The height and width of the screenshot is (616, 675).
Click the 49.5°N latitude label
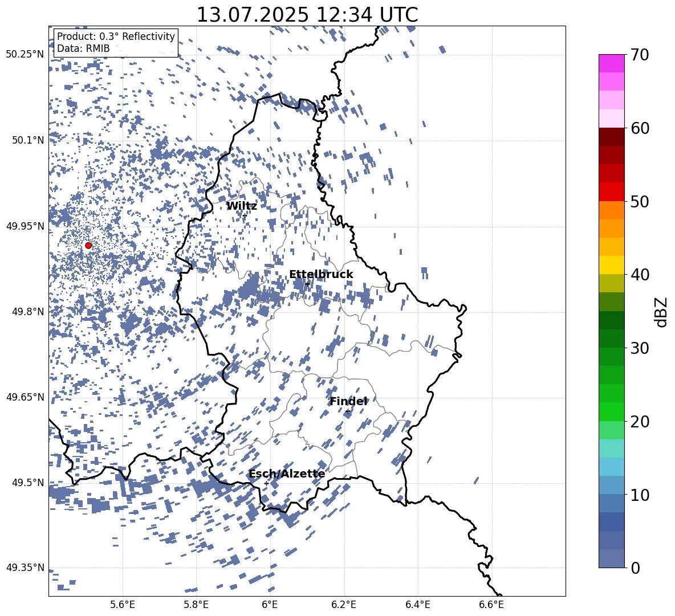(x=28, y=483)
